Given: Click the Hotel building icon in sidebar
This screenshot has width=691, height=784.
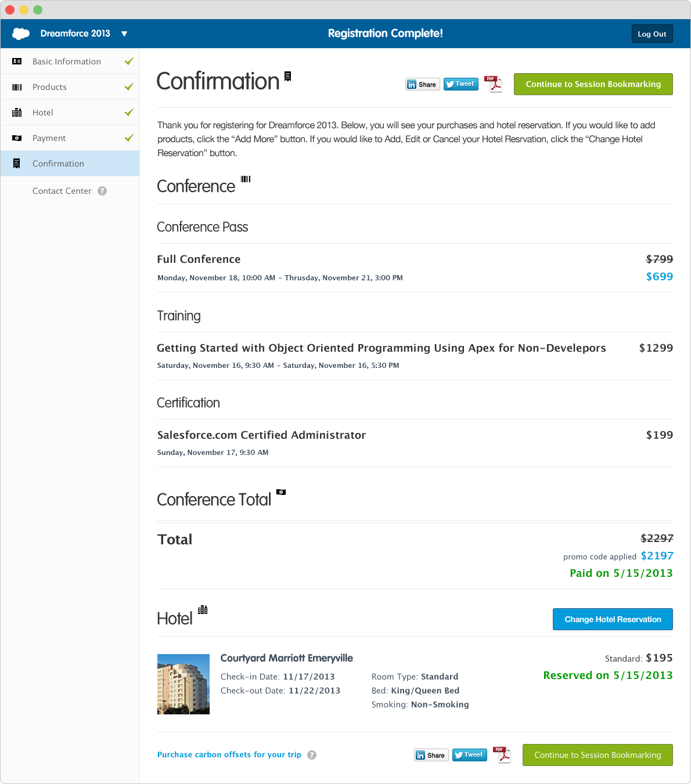Looking at the screenshot, I should pyautogui.click(x=17, y=113).
